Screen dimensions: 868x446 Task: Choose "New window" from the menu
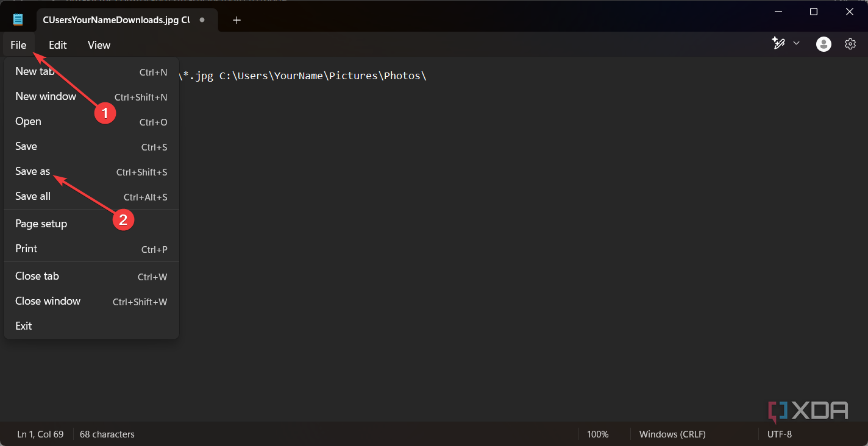[x=46, y=96]
